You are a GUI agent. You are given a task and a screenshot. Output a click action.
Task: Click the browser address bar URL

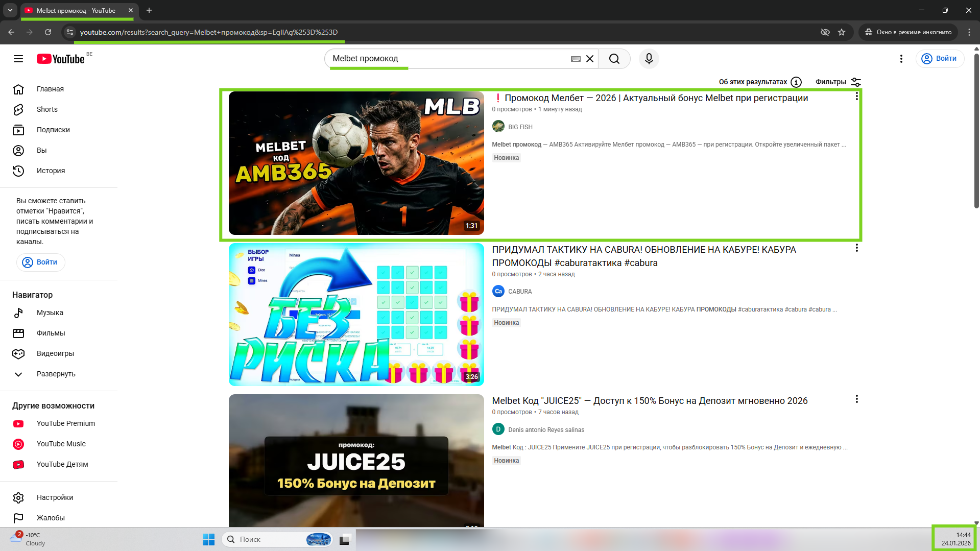click(208, 32)
